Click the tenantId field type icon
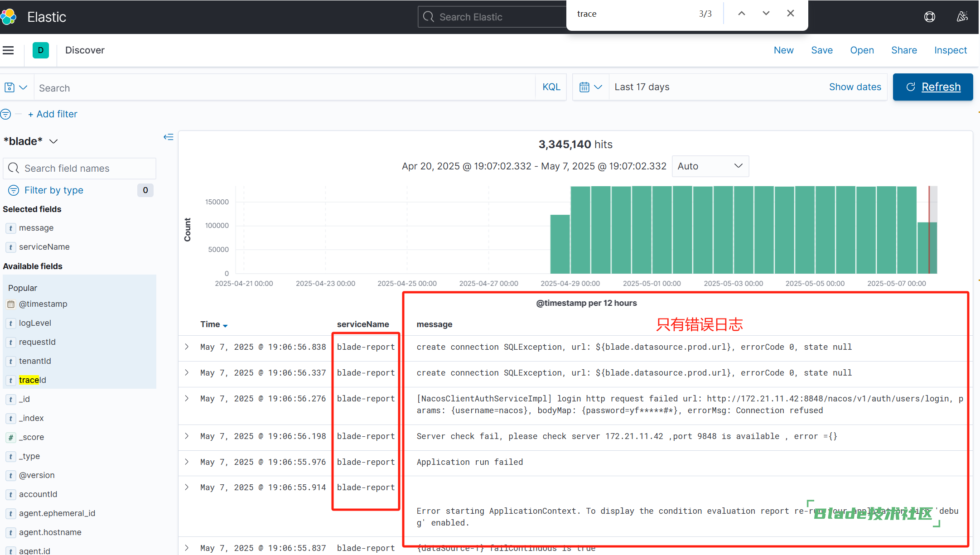 (x=11, y=361)
